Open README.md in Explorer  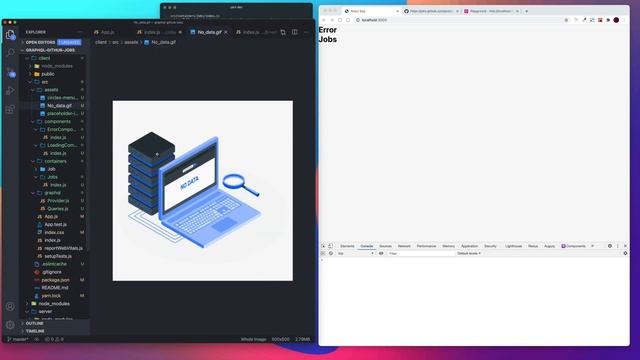[55, 288]
